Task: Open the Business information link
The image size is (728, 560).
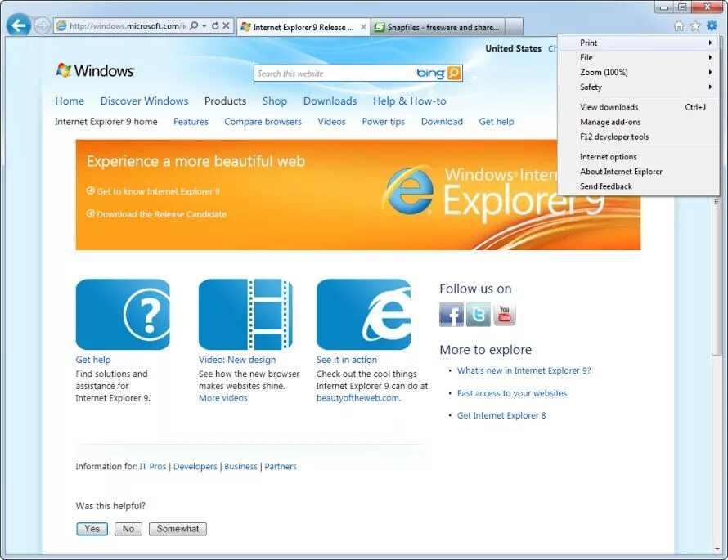Action: point(240,467)
